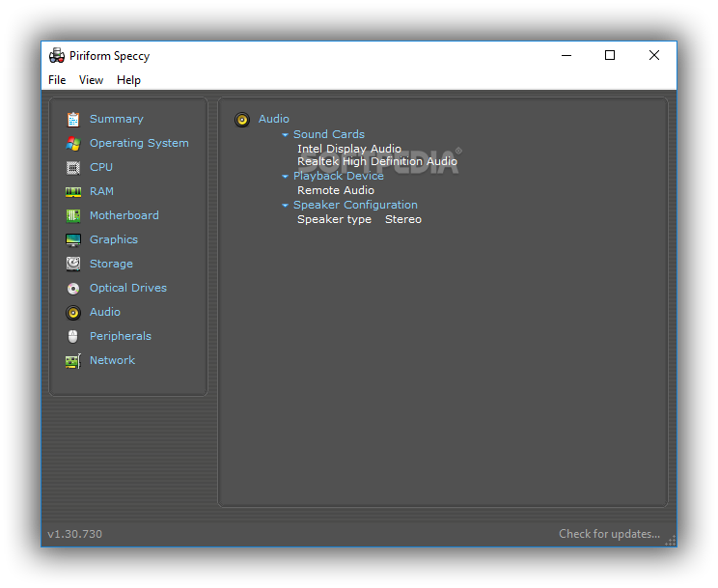This screenshot has height=588, width=718.
Task: Click the Stereo value
Action: point(403,219)
